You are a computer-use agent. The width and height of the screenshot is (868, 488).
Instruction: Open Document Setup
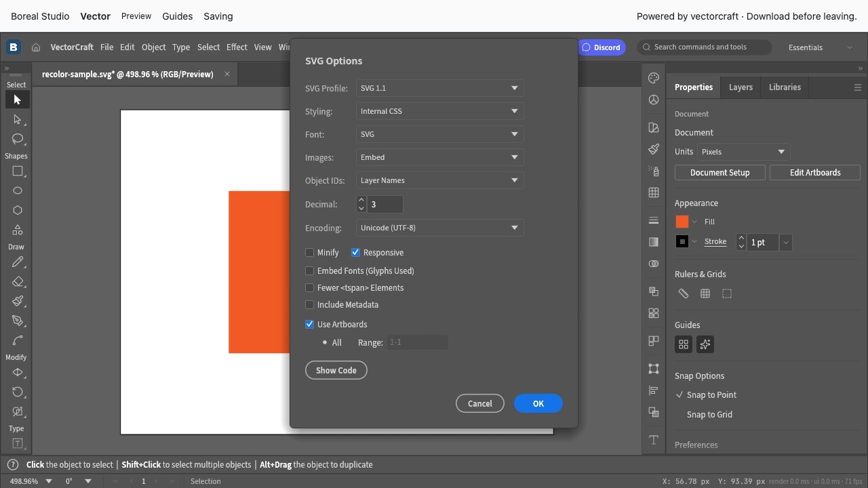(720, 173)
